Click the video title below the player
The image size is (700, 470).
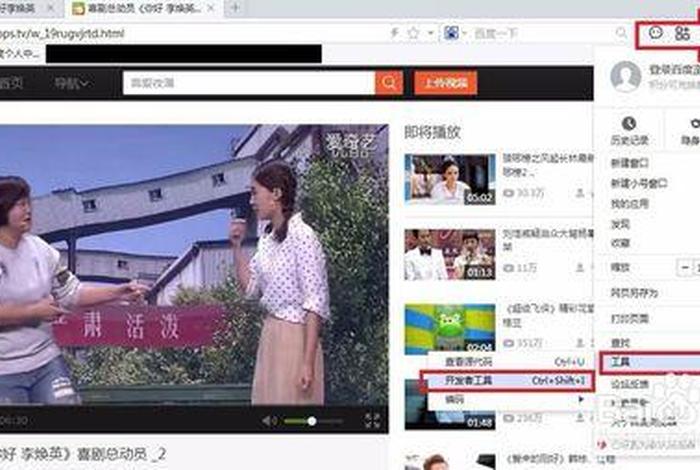(83, 454)
